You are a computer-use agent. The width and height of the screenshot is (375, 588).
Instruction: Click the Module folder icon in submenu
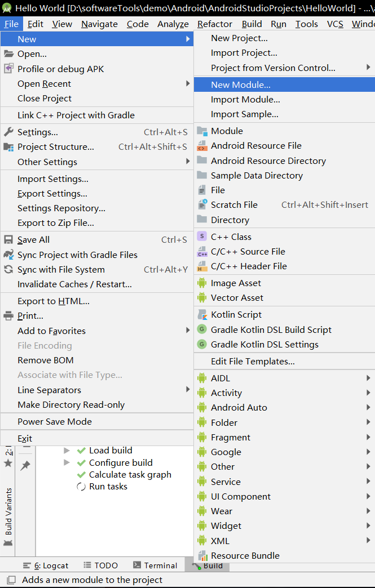[x=202, y=131]
